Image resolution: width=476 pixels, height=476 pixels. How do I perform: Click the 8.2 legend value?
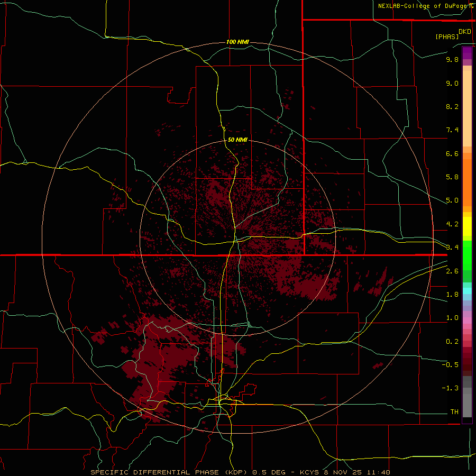coord(452,106)
